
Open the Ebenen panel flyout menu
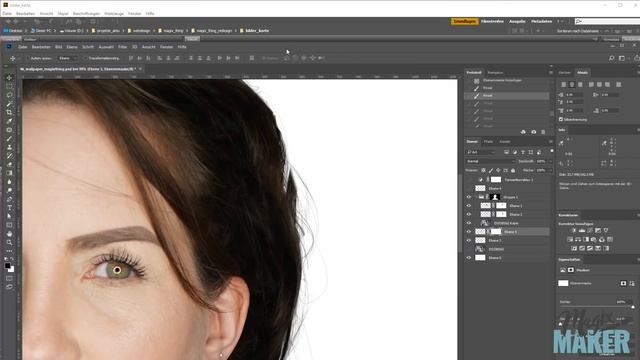(551, 142)
